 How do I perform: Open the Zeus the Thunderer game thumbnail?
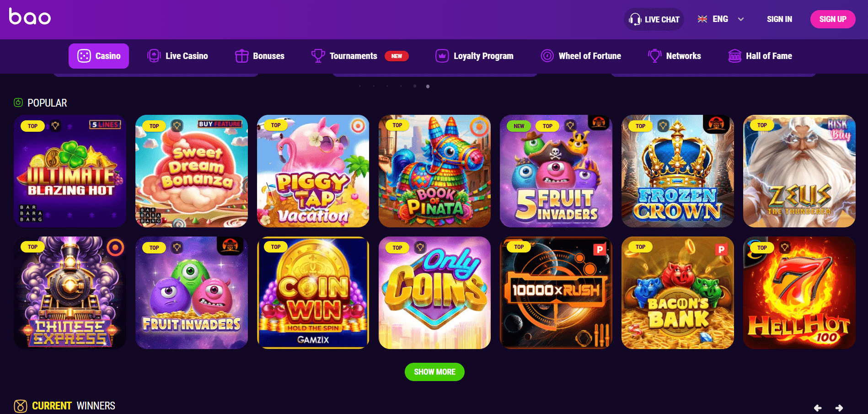click(x=799, y=171)
